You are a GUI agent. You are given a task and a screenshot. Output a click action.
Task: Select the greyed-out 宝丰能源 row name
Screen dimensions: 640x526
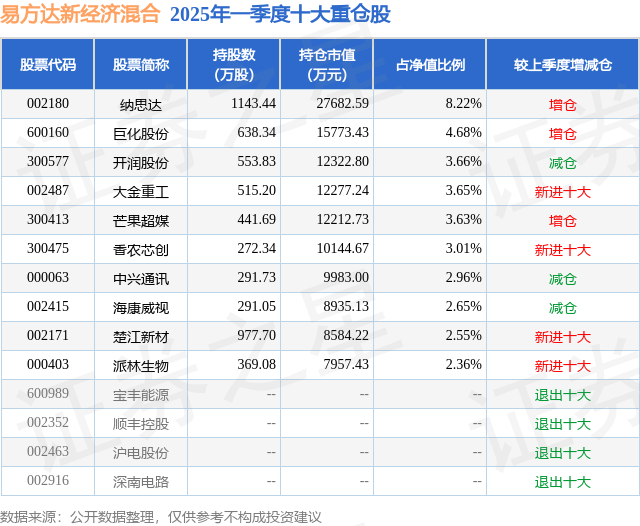(141, 395)
